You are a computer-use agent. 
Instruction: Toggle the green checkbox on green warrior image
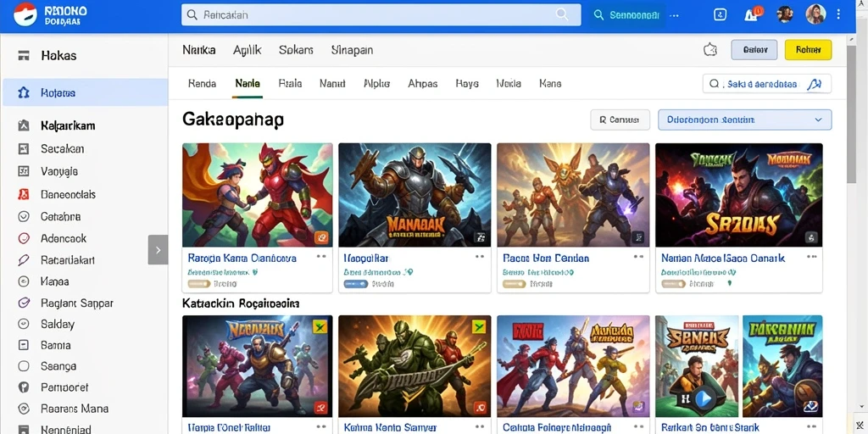pyautogui.click(x=478, y=326)
